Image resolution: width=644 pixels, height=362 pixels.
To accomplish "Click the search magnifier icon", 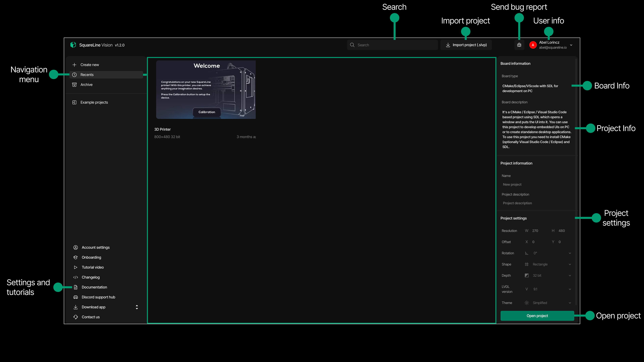I will click(x=352, y=45).
